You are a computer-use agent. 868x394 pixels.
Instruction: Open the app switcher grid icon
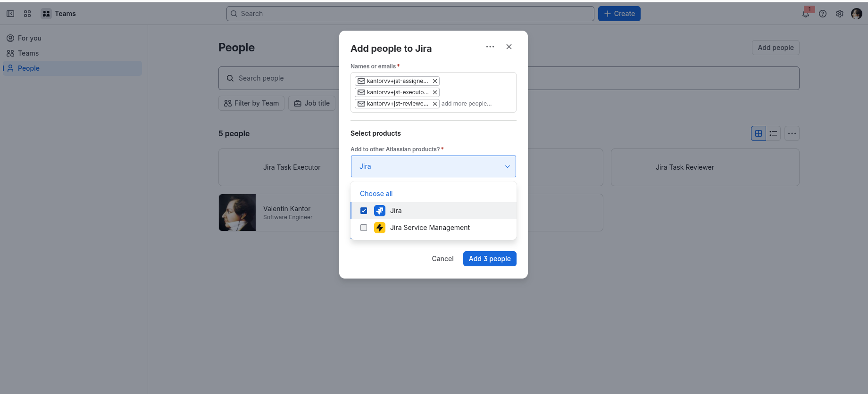tap(27, 14)
